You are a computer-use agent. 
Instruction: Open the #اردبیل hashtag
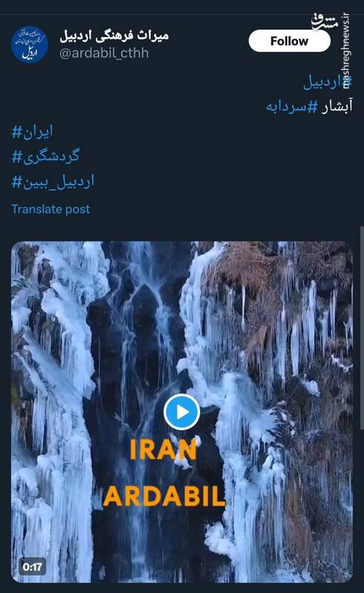click(328, 82)
